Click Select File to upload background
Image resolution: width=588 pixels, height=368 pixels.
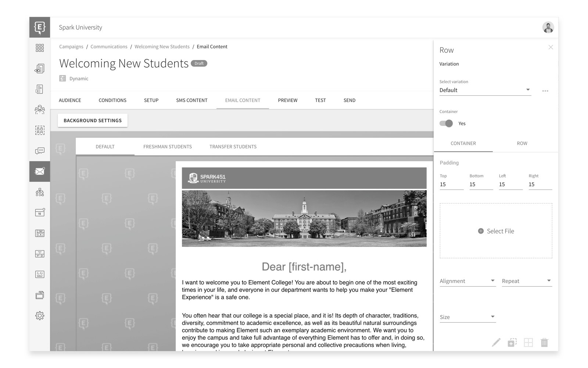496,231
